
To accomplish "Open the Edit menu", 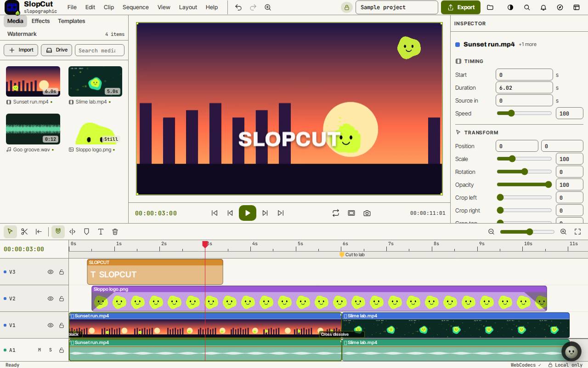I will (90, 7).
